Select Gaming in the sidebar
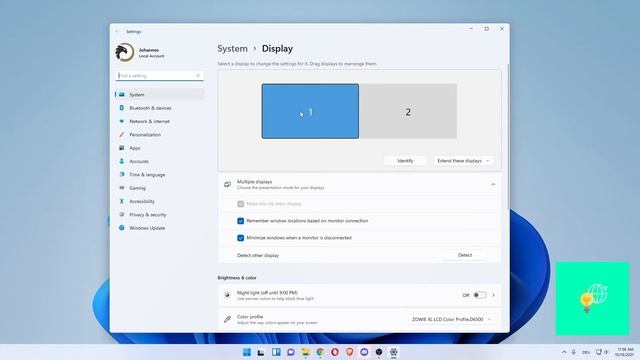640x360 pixels. [159, 188]
